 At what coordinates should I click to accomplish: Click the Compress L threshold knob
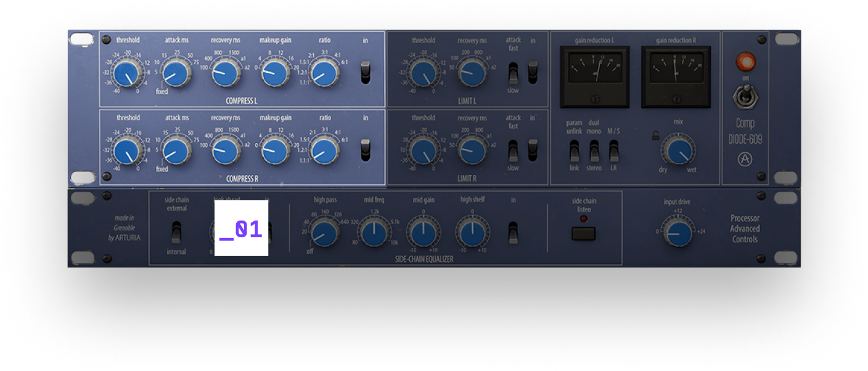[128, 73]
